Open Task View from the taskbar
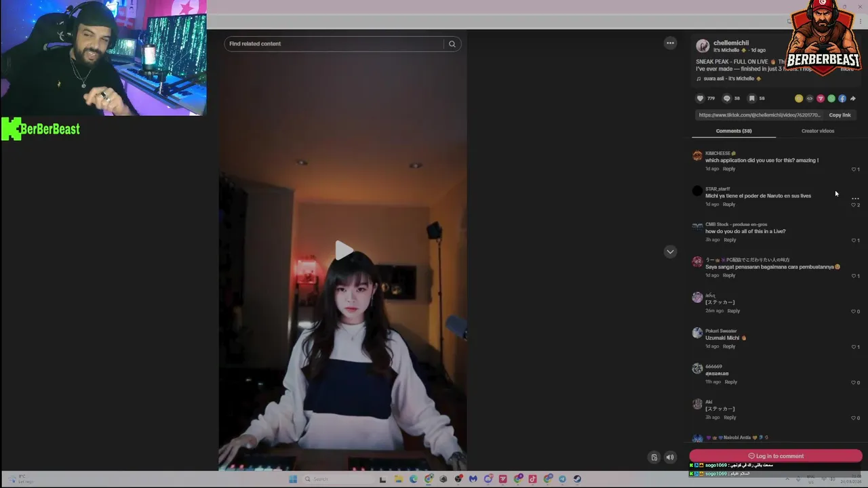The width and height of the screenshot is (868, 488). (382, 479)
